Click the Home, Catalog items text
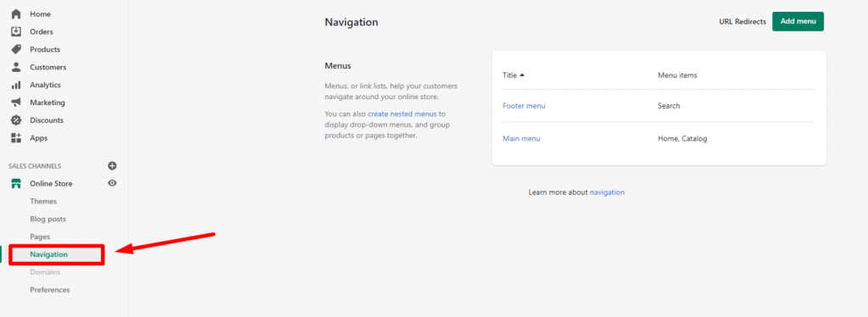 point(682,139)
